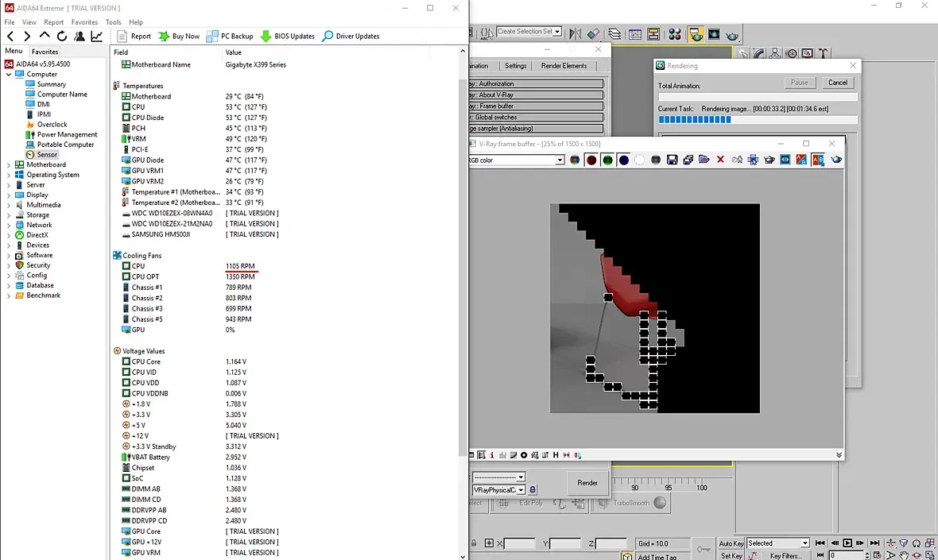Open BIOS Updates in AIDA64 toolbar
The width and height of the screenshot is (938, 560).
pos(288,37)
